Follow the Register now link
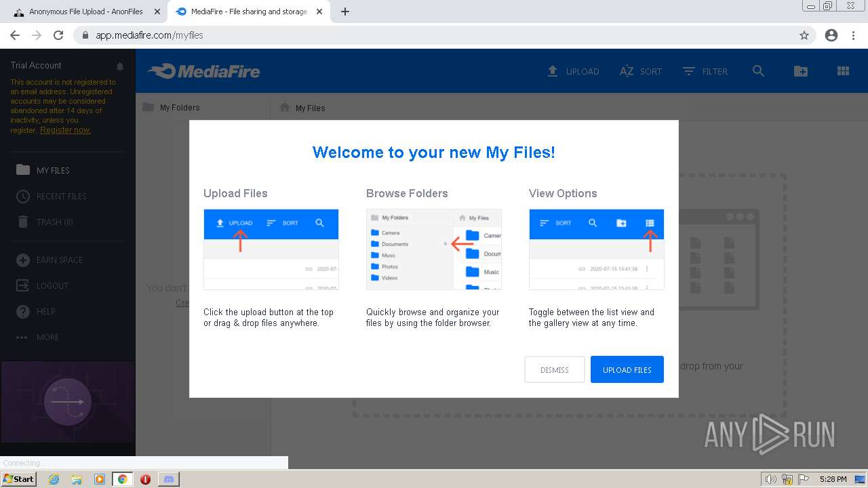 65,130
